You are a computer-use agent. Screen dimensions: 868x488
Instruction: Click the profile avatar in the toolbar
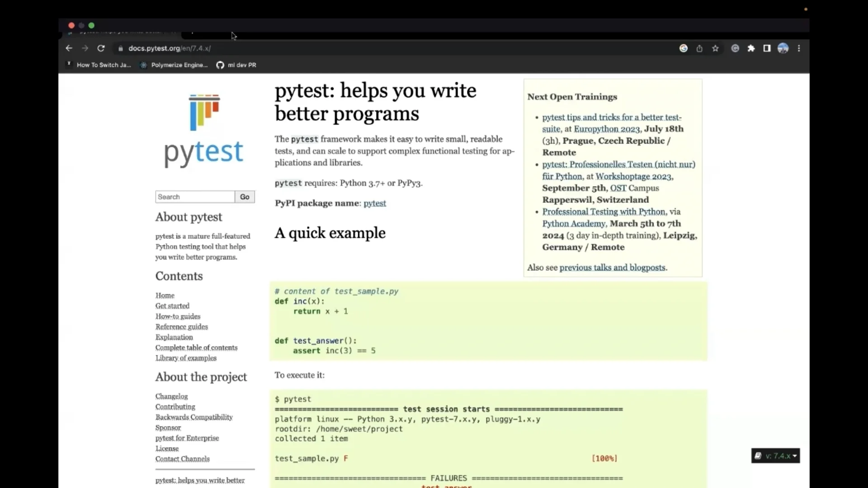point(783,48)
